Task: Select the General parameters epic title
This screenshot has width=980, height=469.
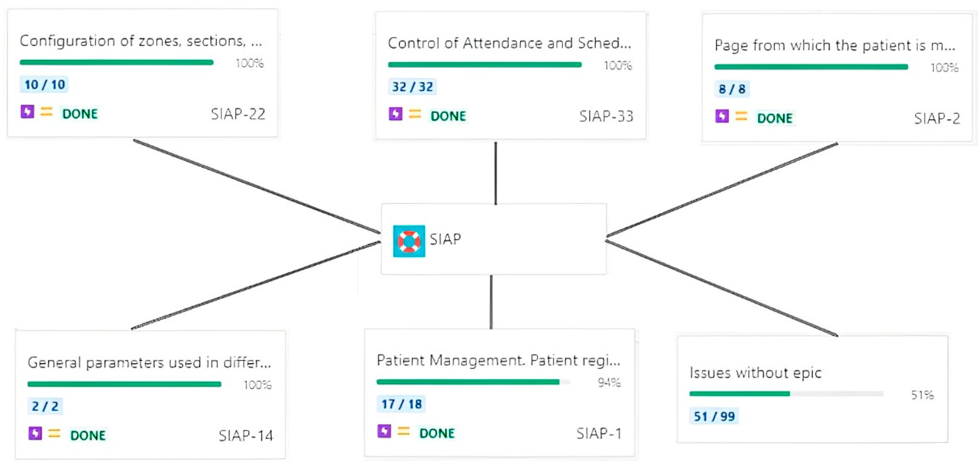Action: [x=149, y=363]
